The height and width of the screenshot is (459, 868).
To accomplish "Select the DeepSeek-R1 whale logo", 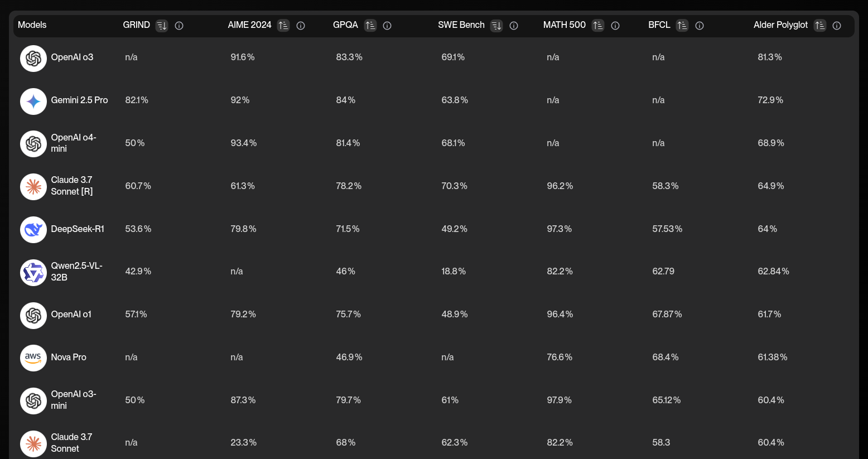I will [33, 230].
